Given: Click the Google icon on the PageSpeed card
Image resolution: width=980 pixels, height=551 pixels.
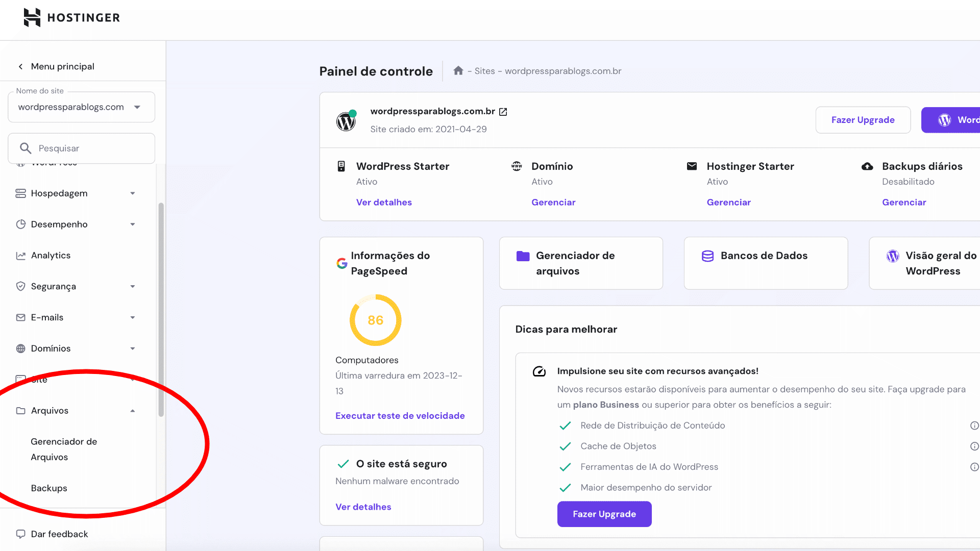Looking at the screenshot, I should tap(342, 263).
